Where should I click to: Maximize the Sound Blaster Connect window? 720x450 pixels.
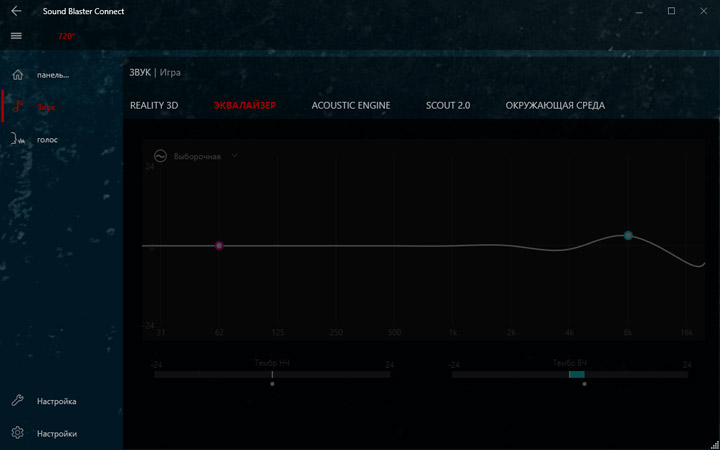671,11
